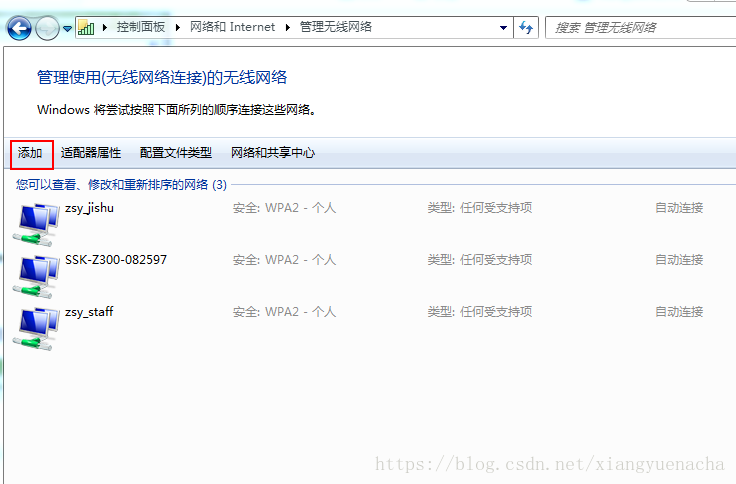736x484 pixels.
Task: Click 自动连接 in the zsy_staff row
Action: [x=679, y=312]
